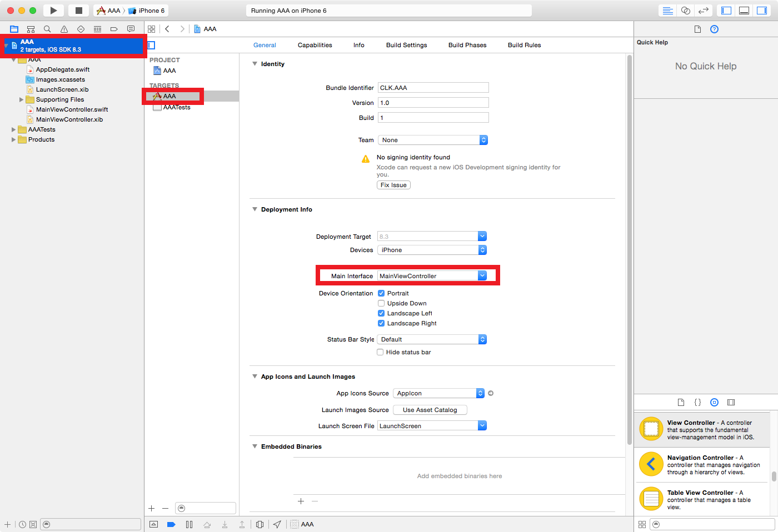
Task: Switch to the Version editor
Action: [x=704, y=11]
